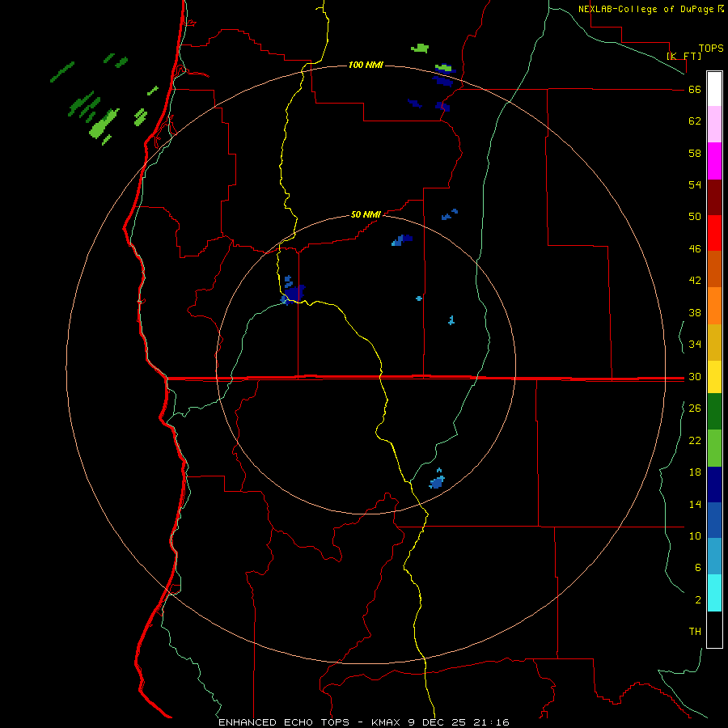Click the bright red 50 kft legend swatch
728x728 pixels.
[714, 233]
